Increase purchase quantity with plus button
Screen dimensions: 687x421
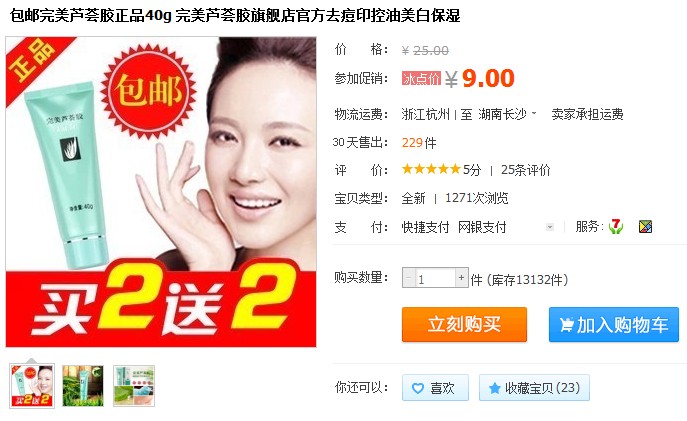(x=461, y=278)
